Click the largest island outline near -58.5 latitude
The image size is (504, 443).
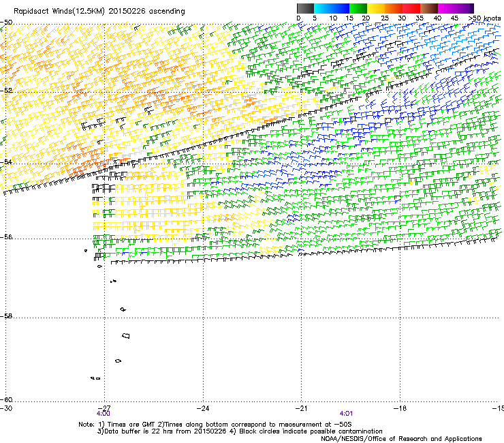pyautogui.click(x=126, y=335)
